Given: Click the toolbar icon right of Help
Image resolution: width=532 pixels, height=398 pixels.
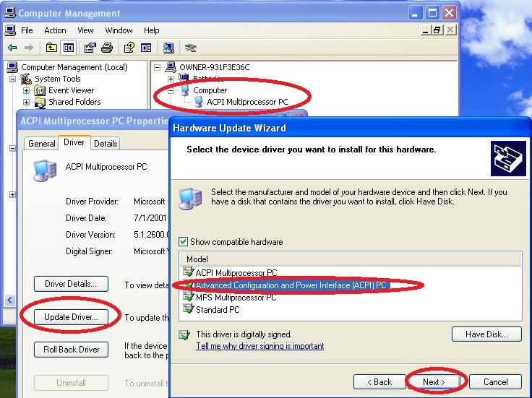Looking at the screenshot, I should pyautogui.click(x=146, y=48).
